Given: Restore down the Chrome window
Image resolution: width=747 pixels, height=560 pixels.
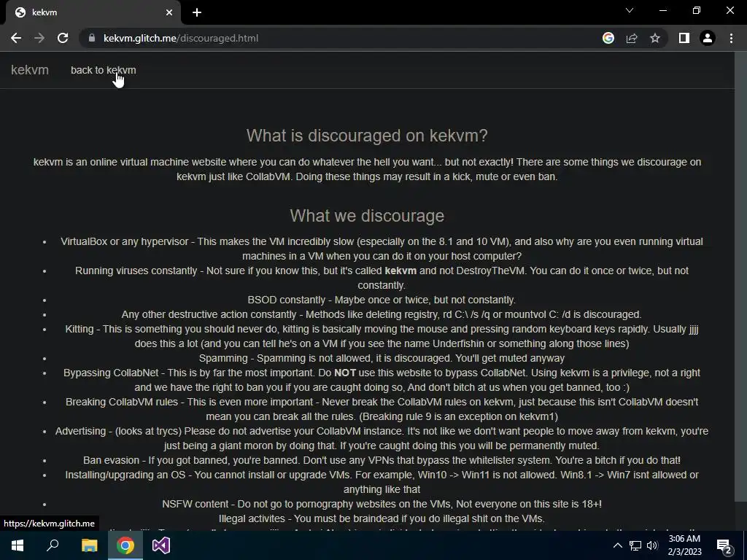Looking at the screenshot, I should (x=697, y=10).
